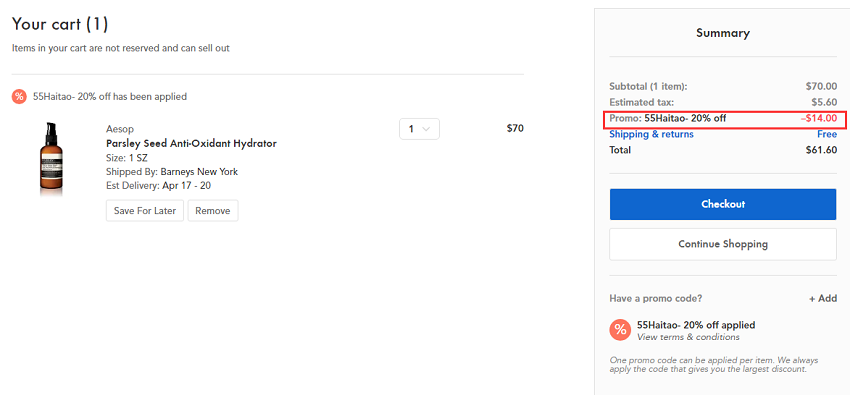Screen dimensions: 850x395
Task: Click 'Subtotal (1 item):' label
Action: (x=648, y=86)
